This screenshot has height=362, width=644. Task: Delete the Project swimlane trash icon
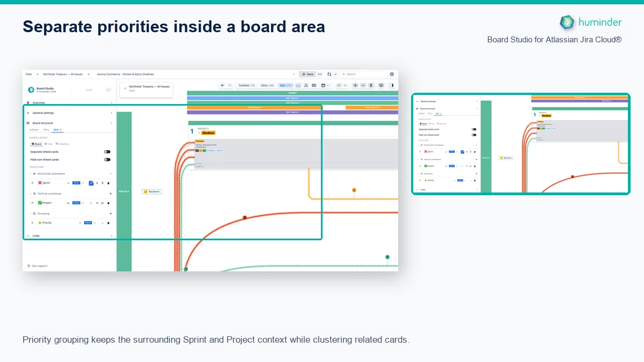pos(108,203)
